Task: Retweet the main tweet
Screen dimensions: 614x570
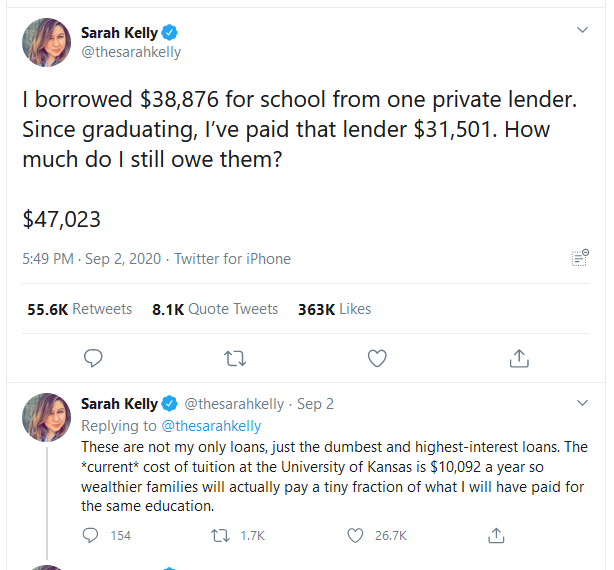Action: pos(235,358)
